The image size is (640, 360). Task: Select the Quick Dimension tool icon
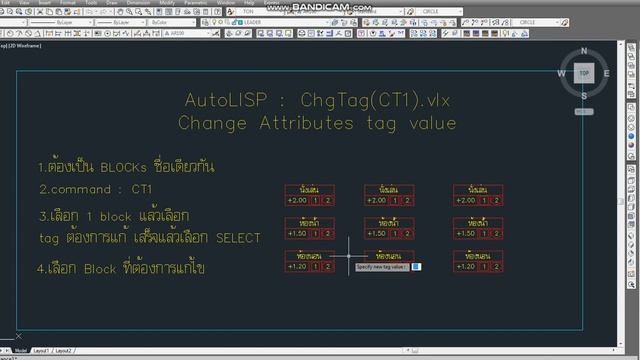point(49,33)
